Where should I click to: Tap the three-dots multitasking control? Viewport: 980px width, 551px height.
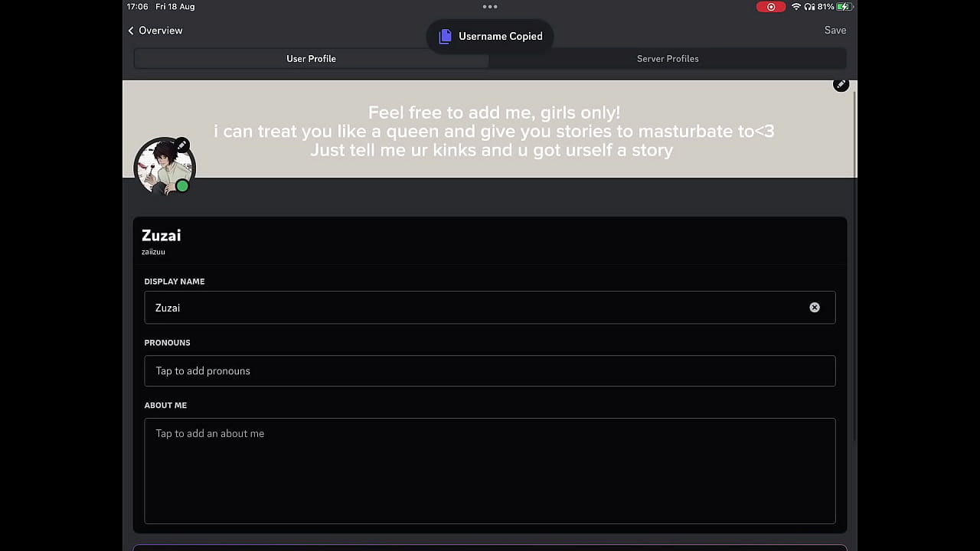point(490,7)
